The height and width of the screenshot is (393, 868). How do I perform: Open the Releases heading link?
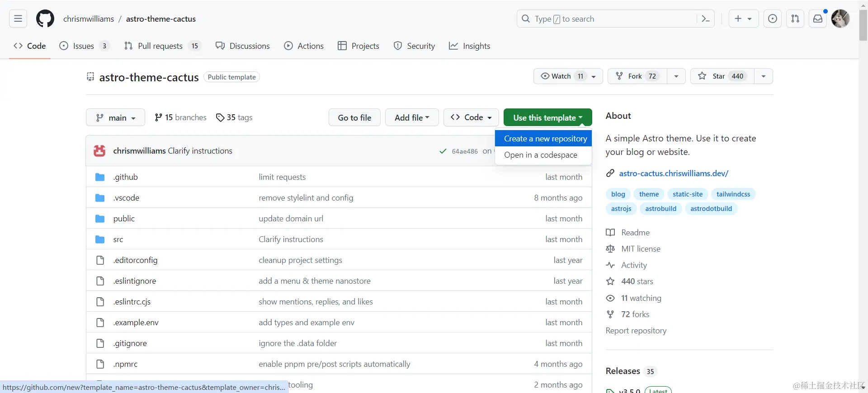click(x=623, y=371)
